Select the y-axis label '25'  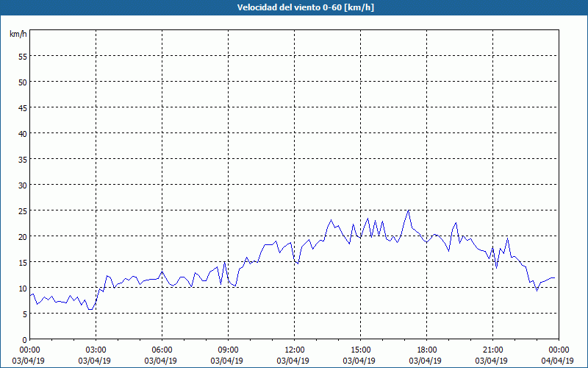23,211
